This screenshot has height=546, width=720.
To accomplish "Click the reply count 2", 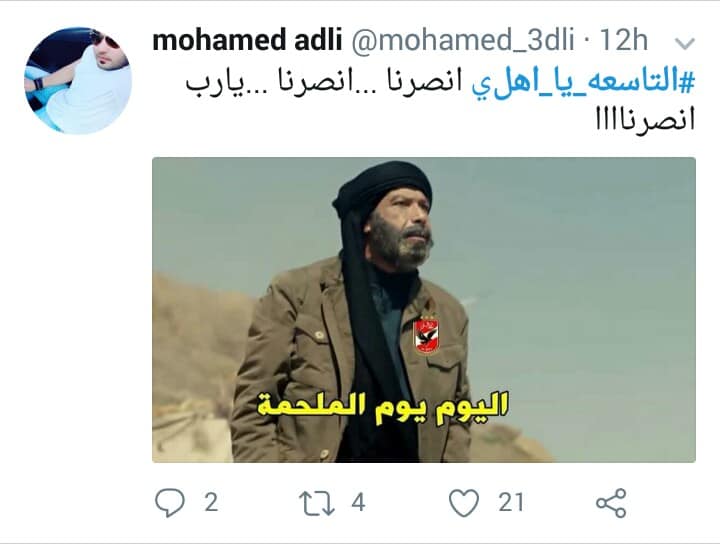I will click(211, 502).
